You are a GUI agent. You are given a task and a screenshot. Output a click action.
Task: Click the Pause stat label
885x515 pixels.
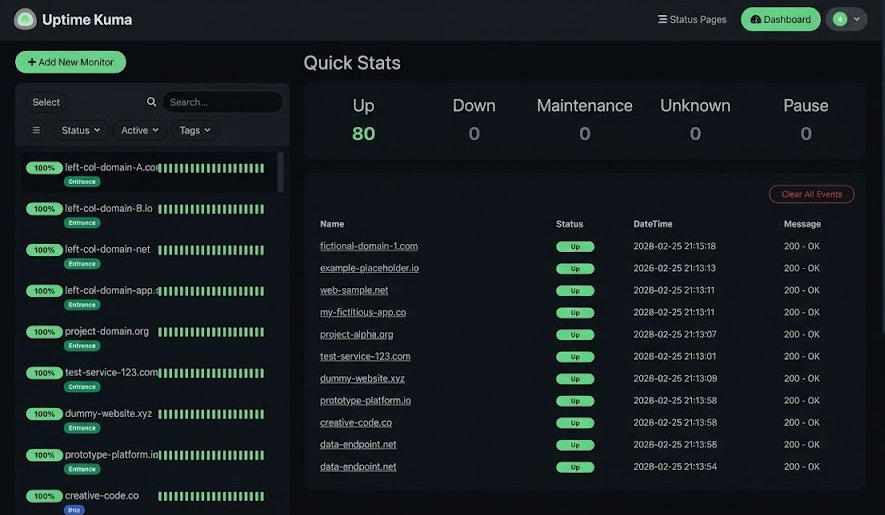point(806,106)
